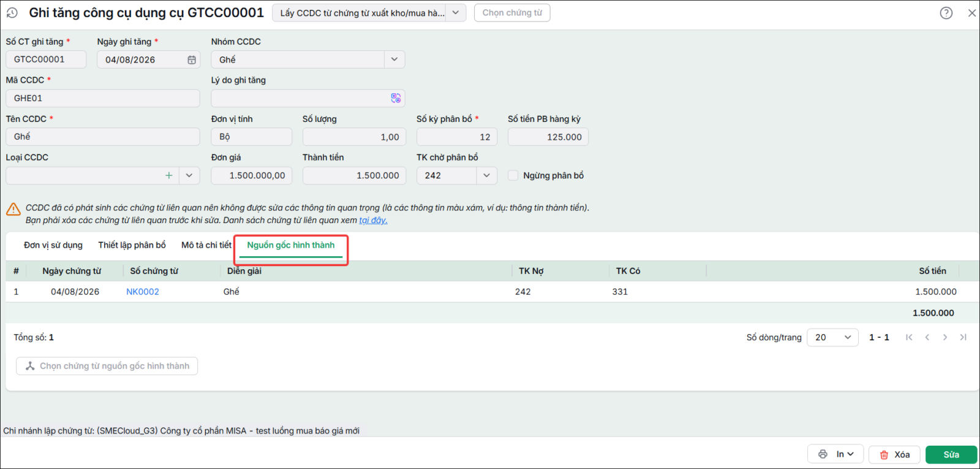Click Chọn chứng từ nguồn gốc hình thành
Image resolution: width=980 pixels, height=469 pixels.
[107, 366]
